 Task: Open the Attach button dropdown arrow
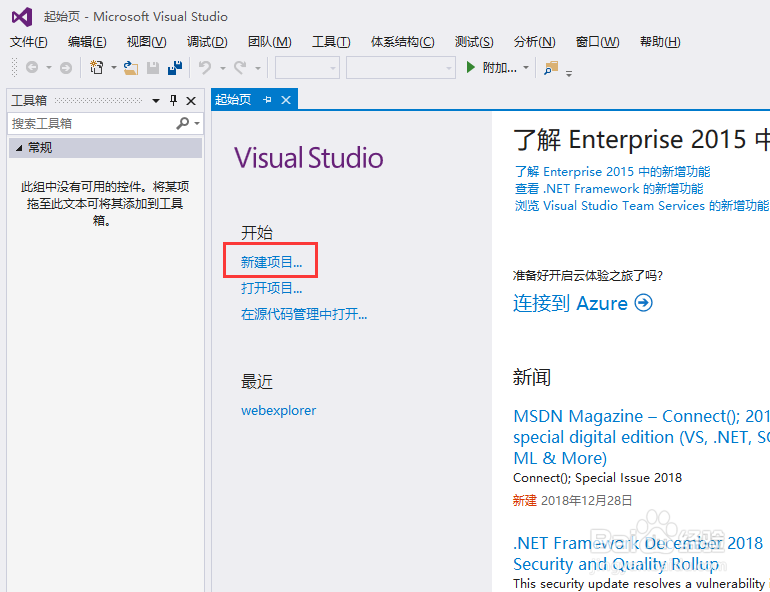[526, 67]
